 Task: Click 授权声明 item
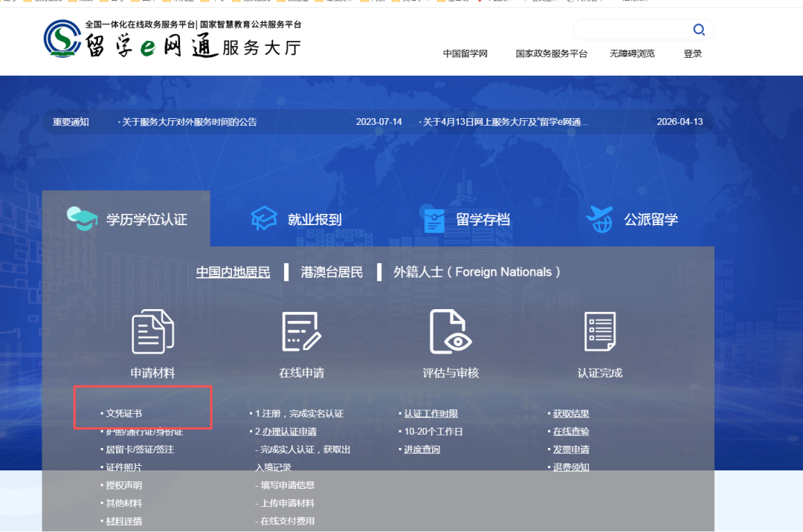124,485
